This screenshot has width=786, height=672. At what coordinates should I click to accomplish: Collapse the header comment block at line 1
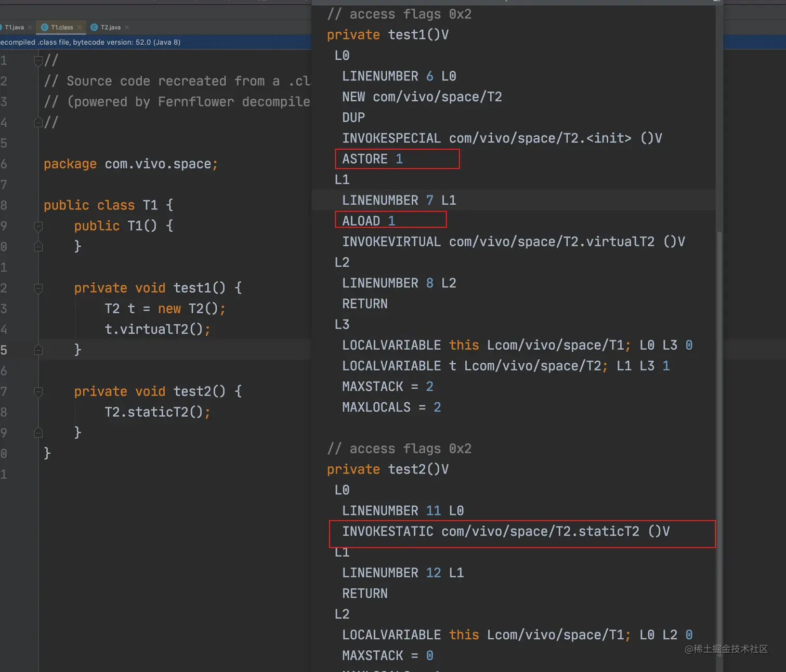38,61
